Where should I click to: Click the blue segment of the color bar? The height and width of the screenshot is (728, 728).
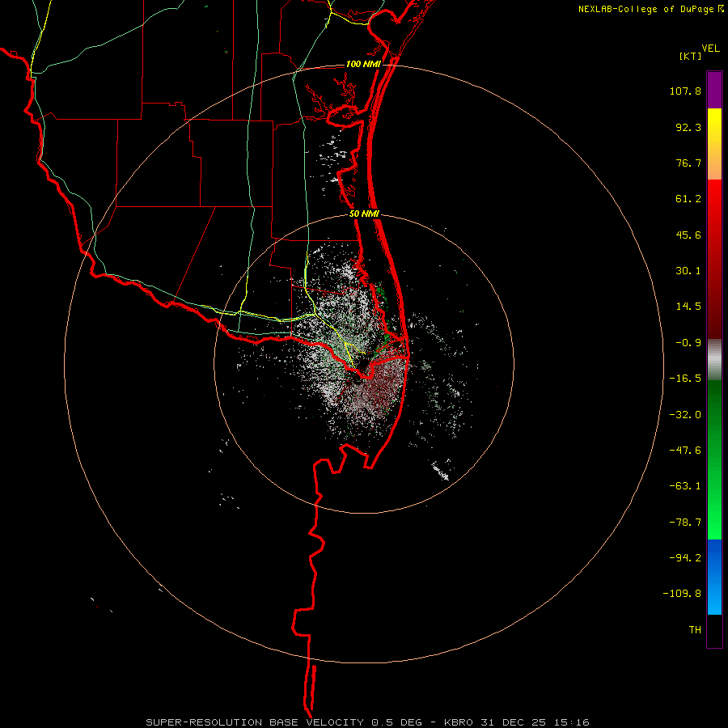click(714, 577)
